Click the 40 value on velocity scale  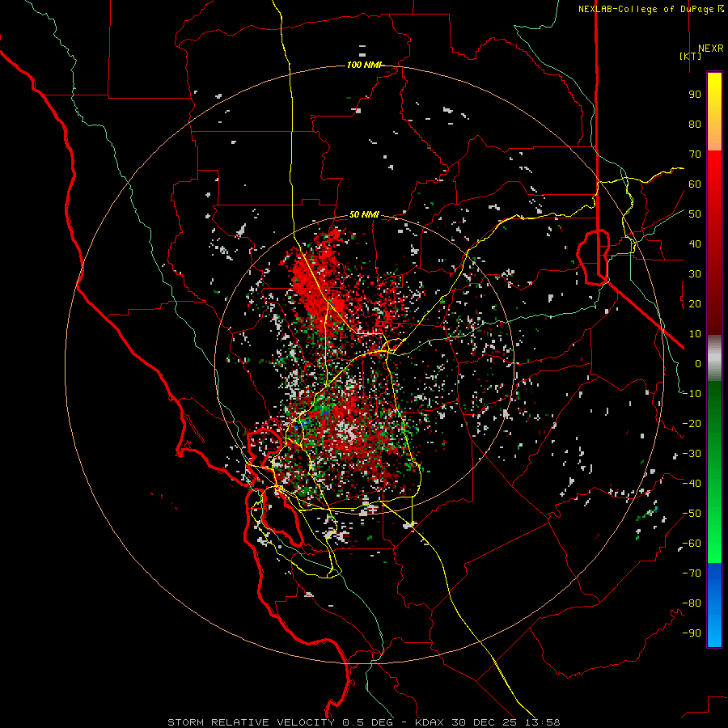(x=695, y=244)
